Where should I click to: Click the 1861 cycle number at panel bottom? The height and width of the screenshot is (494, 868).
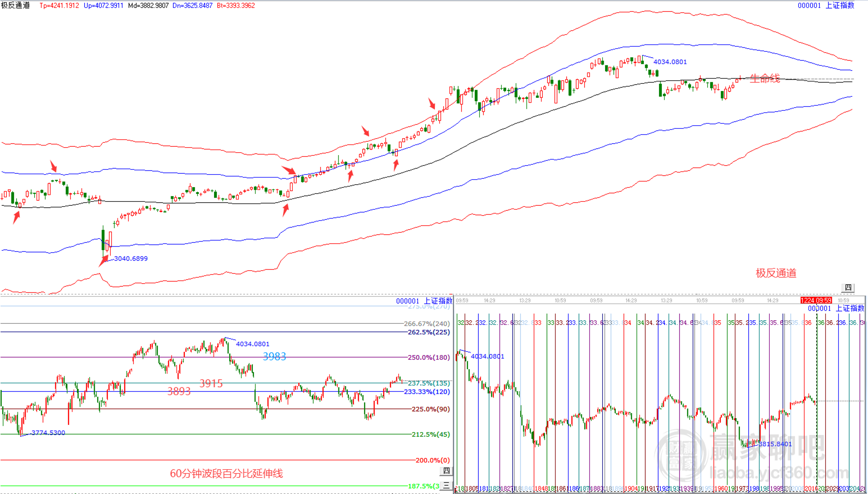[x=562, y=489]
